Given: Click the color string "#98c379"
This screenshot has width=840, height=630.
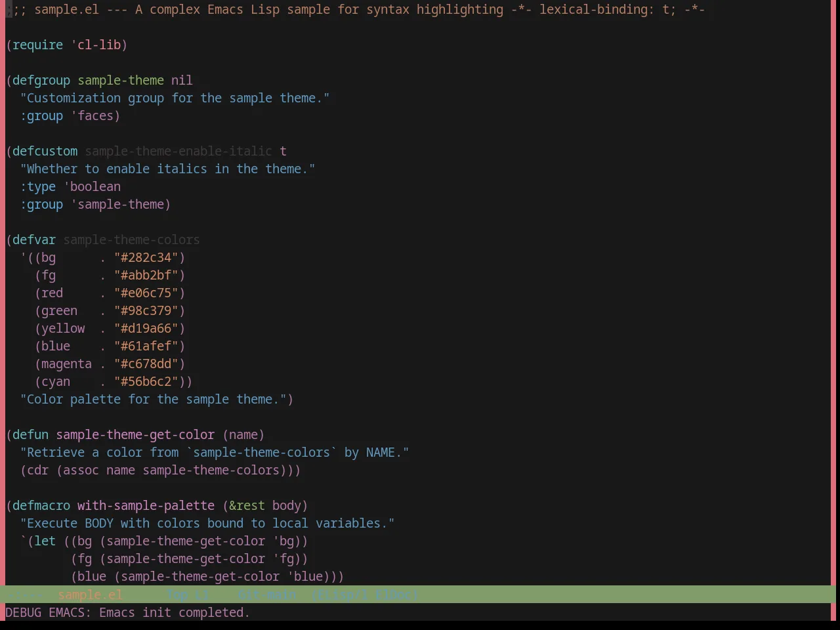Looking at the screenshot, I should tap(146, 310).
